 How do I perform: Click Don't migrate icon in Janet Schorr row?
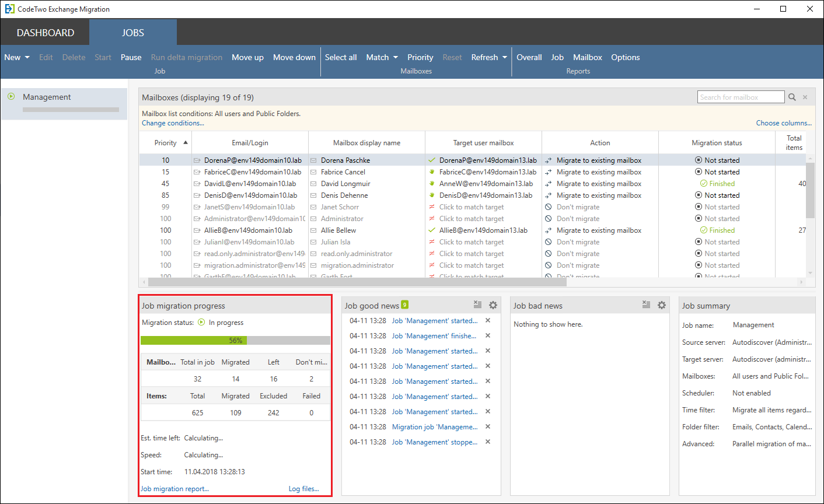pyautogui.click(x=549, y=207)
